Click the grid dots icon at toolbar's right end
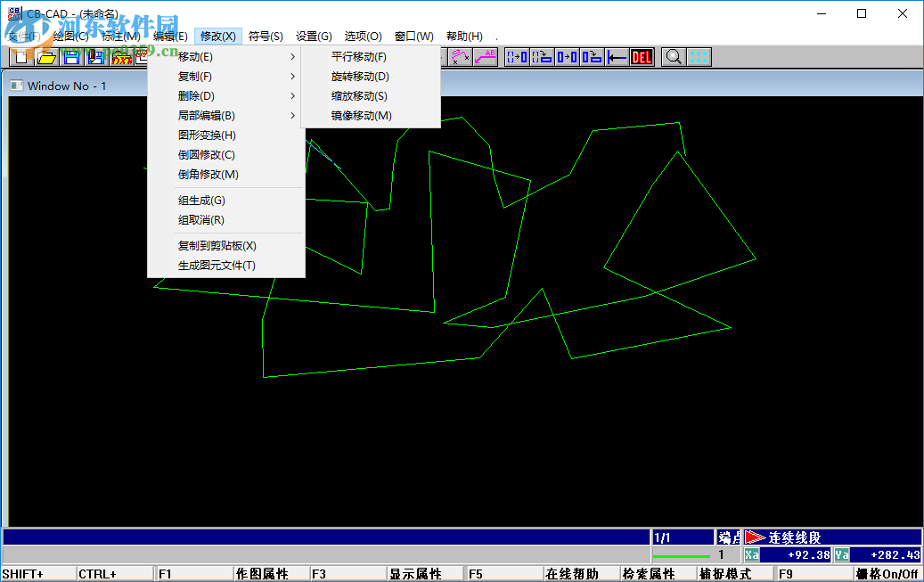924x582 pixels. pyautogui.click(x=699, y=56)
